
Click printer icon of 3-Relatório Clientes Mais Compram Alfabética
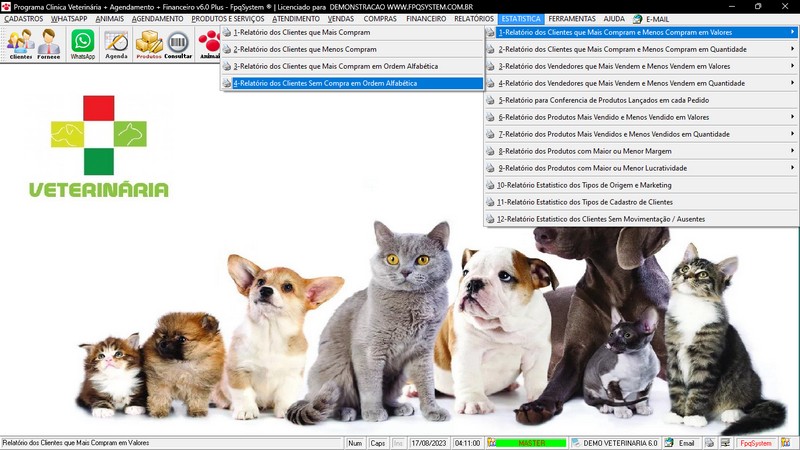(227, 66)
